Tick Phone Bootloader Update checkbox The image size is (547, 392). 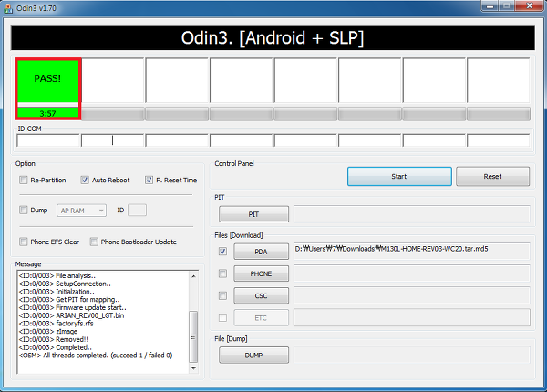(x=94, y=242)
